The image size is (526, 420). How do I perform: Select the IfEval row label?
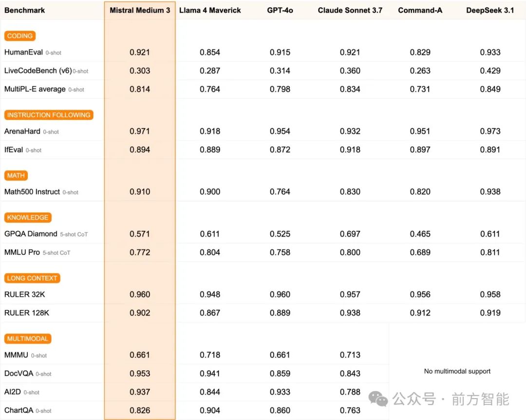(x=14, y=150)
